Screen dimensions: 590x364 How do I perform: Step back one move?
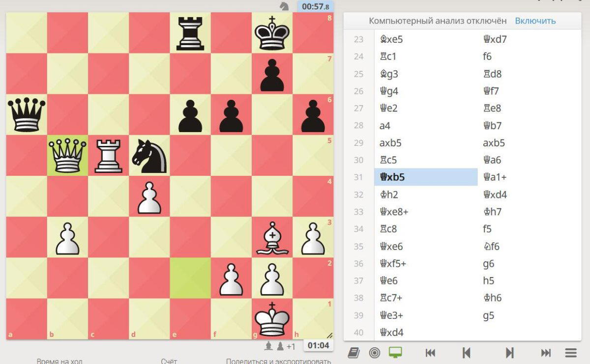point(467,353)
